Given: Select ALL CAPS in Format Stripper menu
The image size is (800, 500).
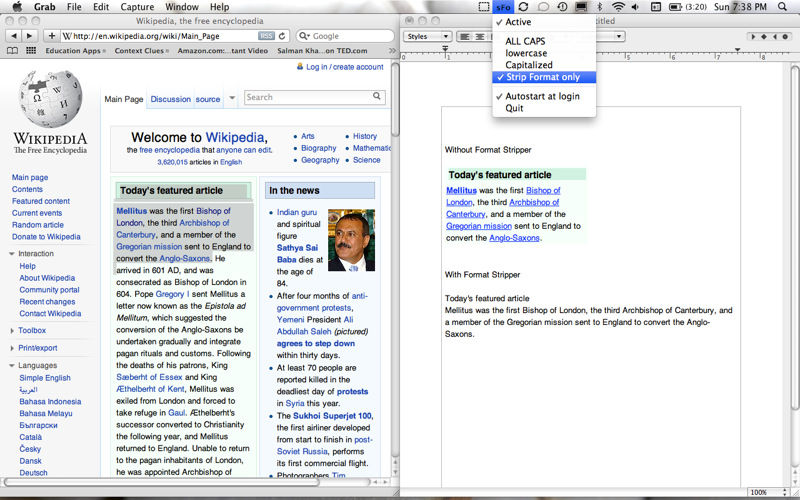Looking at the screenshot, I should [x=544, y=41].
